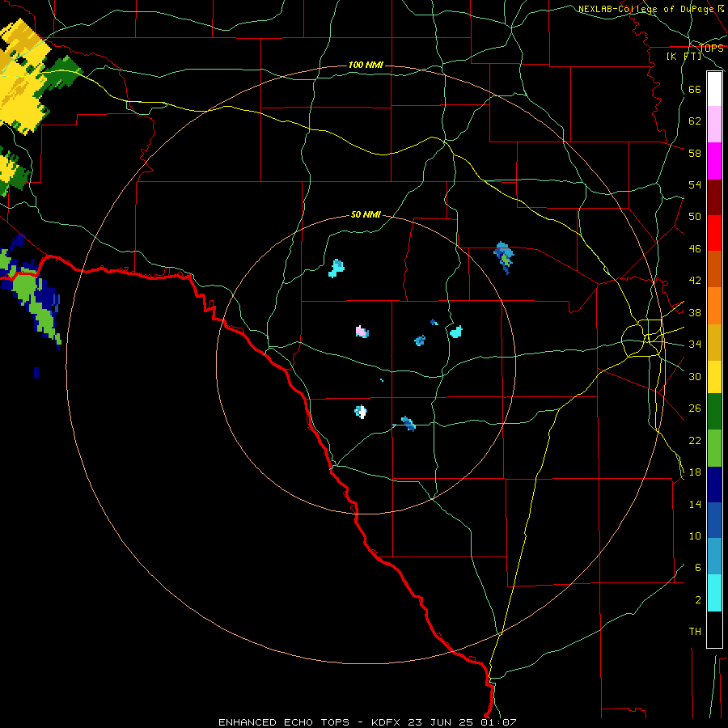Choose the gold legend swatch
This screenshot has width=728, height=728.
pos(714,342)
